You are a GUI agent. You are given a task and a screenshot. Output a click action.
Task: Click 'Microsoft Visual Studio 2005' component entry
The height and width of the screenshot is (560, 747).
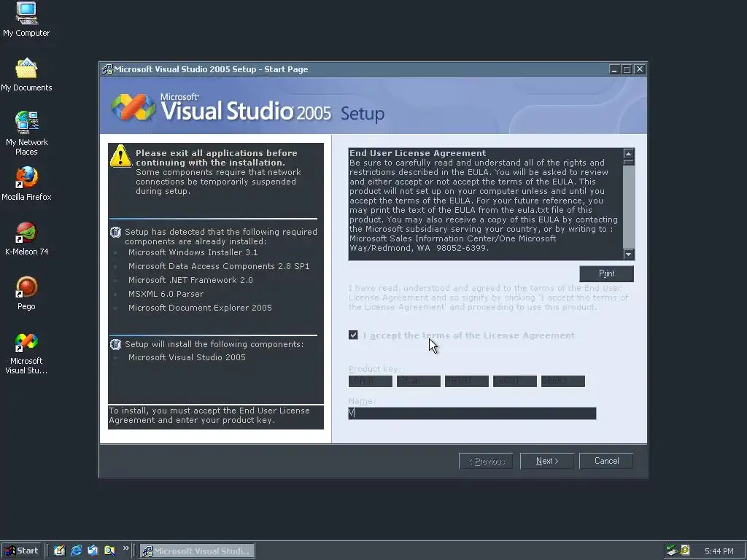pyautogui.click(x=187, y=357)
